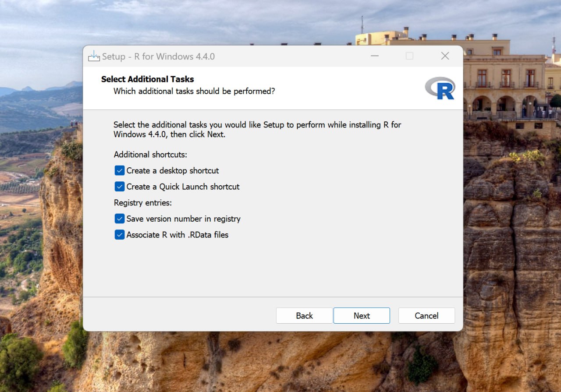Disable Save version number in registry
561x392 pixels.
[120, 219]
